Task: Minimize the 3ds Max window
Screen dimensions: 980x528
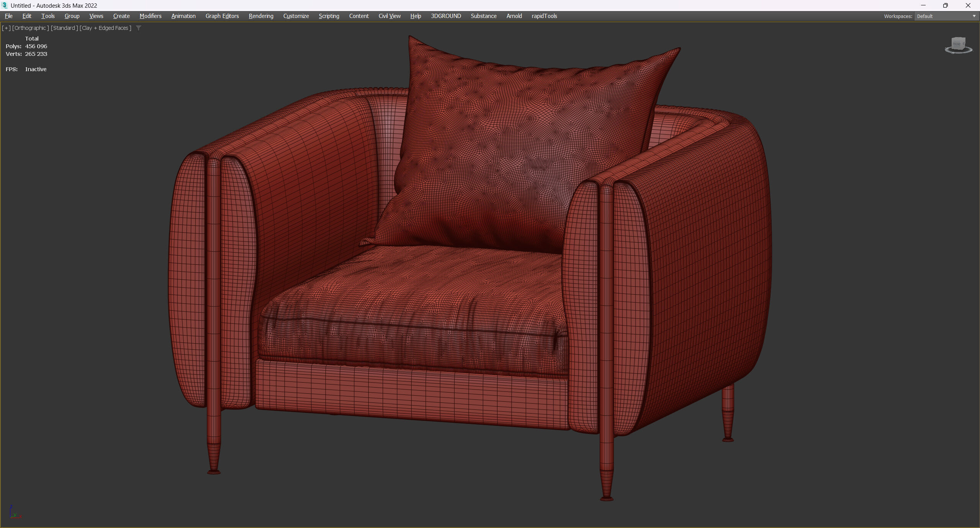Action: point(923,5)
